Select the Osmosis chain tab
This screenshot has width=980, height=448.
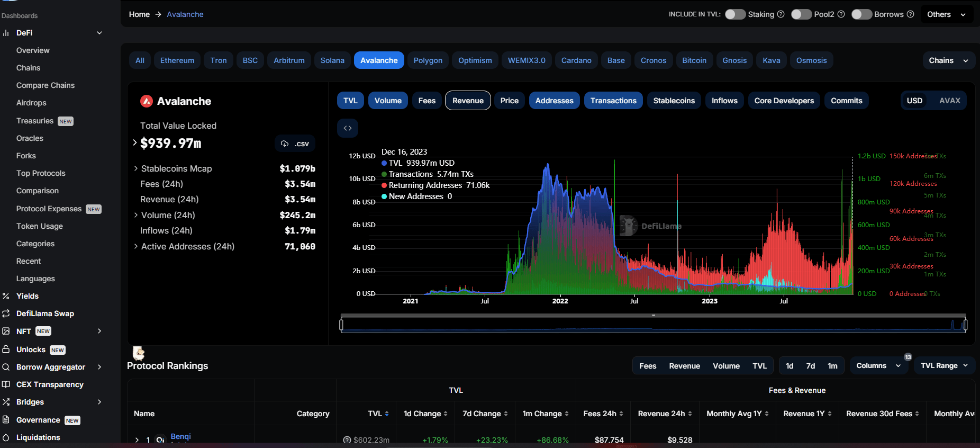tap(811, 60)
